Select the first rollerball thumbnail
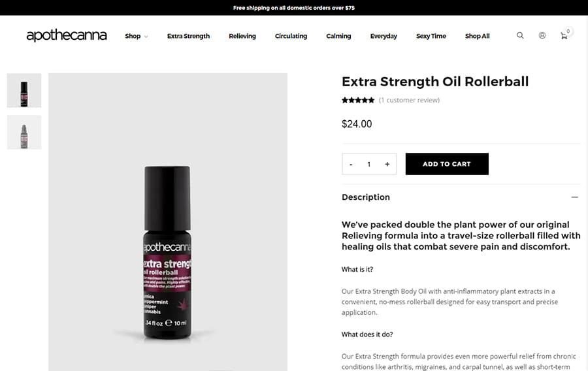Viewport: 588px width, 371px height. point(24,90)
